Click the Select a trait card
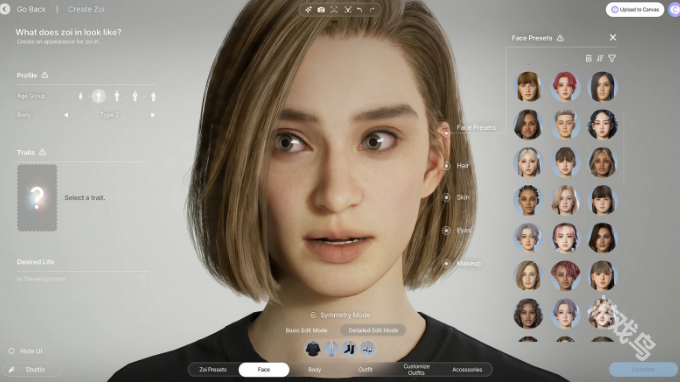Image resolution: width=680 pixels, height=382 pixels. pyautogui.click(x=37, y=198)
